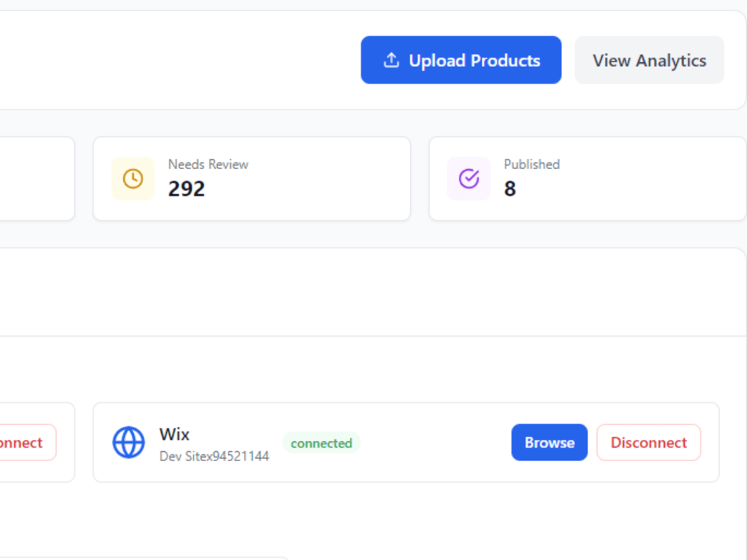This screenshot has width=747, height=560.
Task: Click the 292 needs review count
Action: (186, 189)
